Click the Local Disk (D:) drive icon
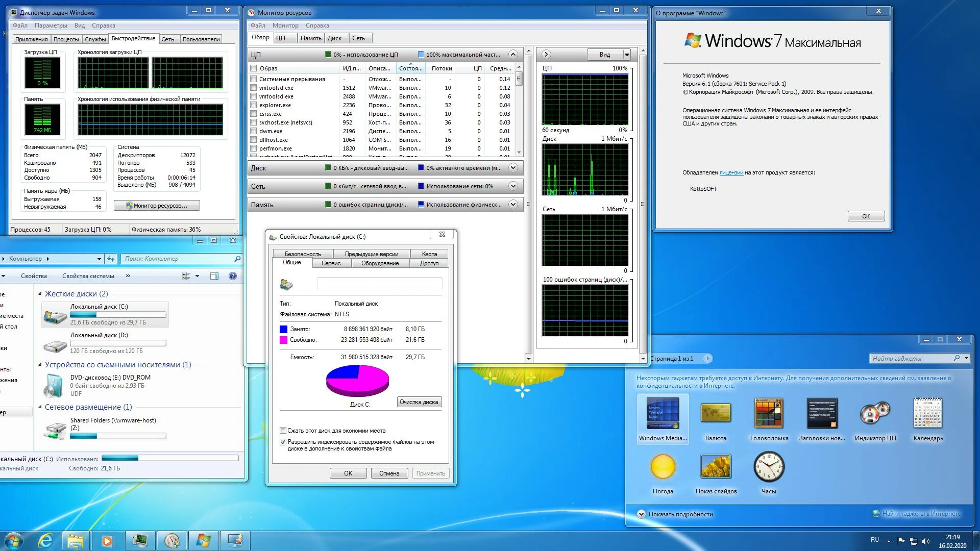980x551 pixels. [55, 346]
